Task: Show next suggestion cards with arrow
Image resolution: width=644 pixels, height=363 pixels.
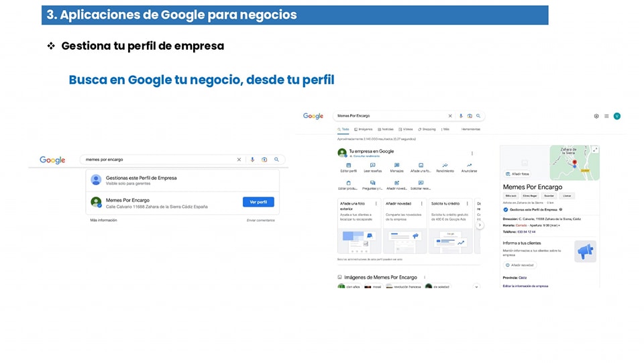Action: point(479,225)
